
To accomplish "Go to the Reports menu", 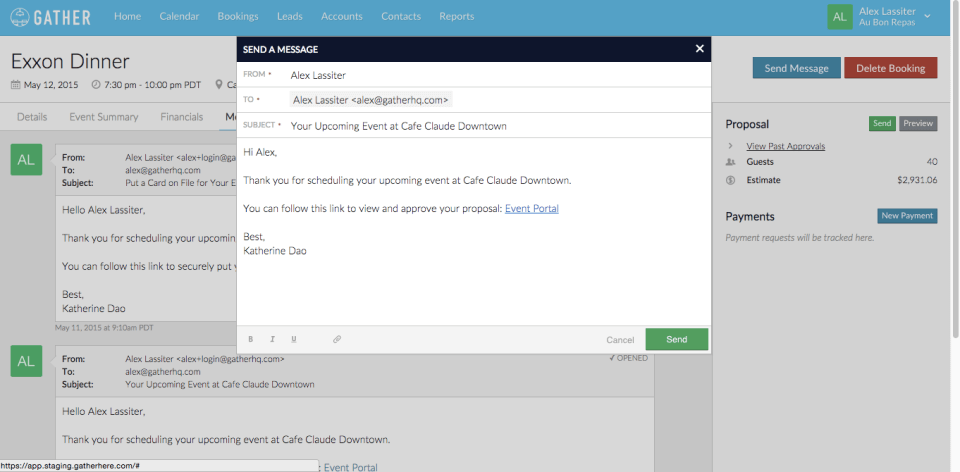I will (x=457, y=17).
